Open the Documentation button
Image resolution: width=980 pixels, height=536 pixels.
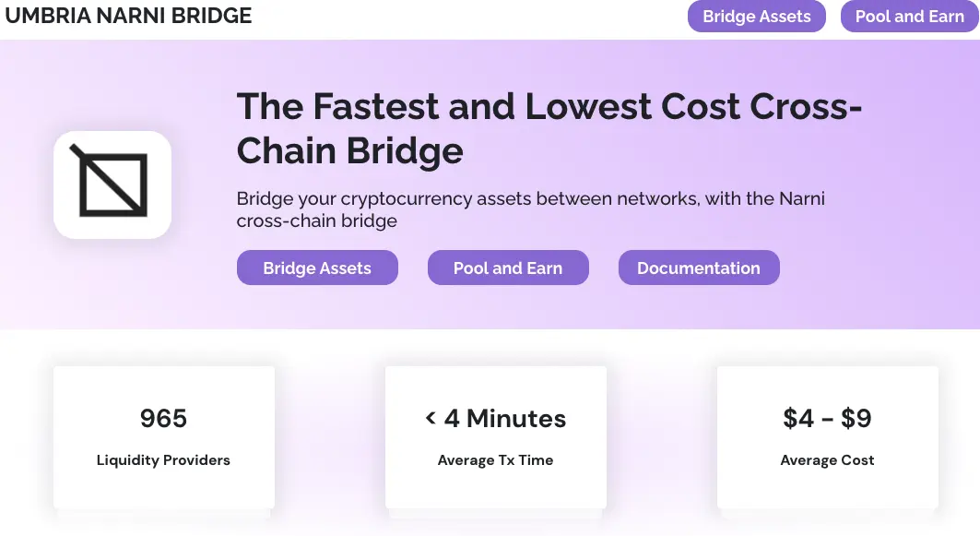point(699,268)
